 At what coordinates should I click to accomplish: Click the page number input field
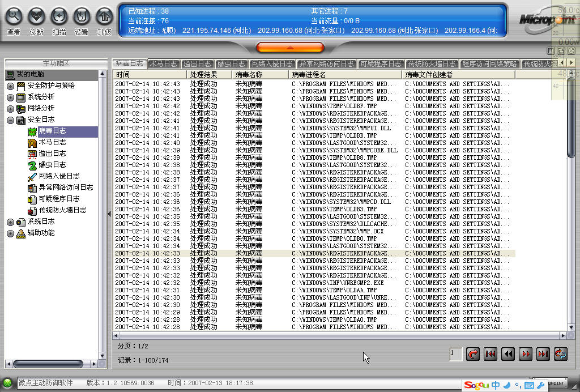pyautogui.click(x=456, y=354)
